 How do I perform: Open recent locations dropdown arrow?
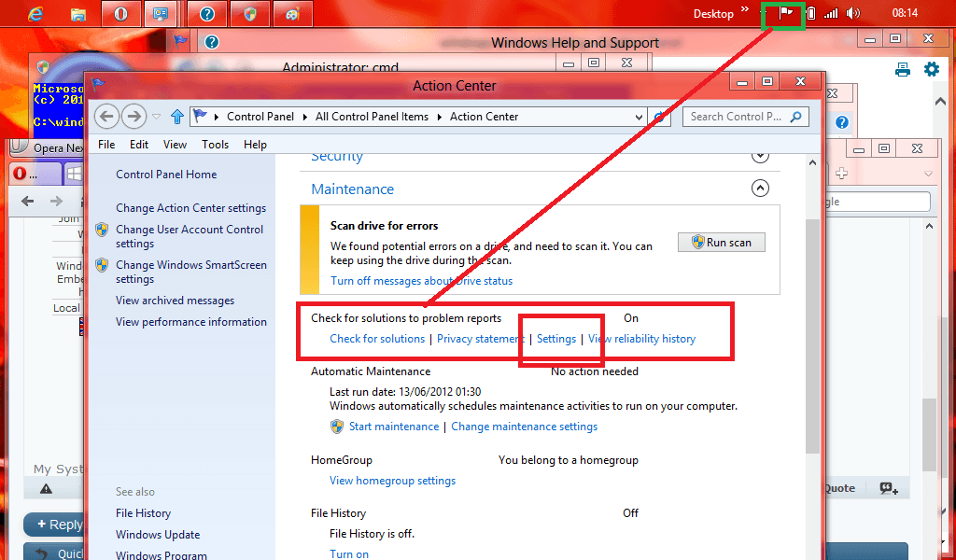[x=157, y=117]
